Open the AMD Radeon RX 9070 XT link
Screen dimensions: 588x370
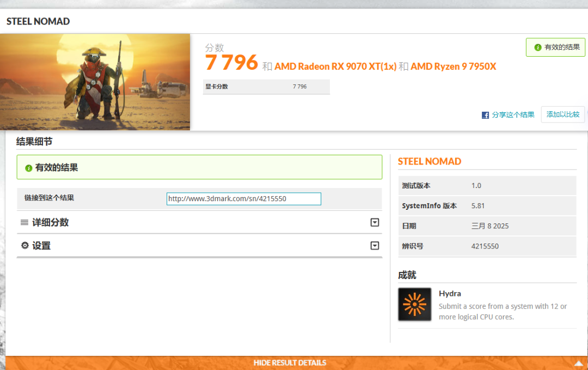335,66
